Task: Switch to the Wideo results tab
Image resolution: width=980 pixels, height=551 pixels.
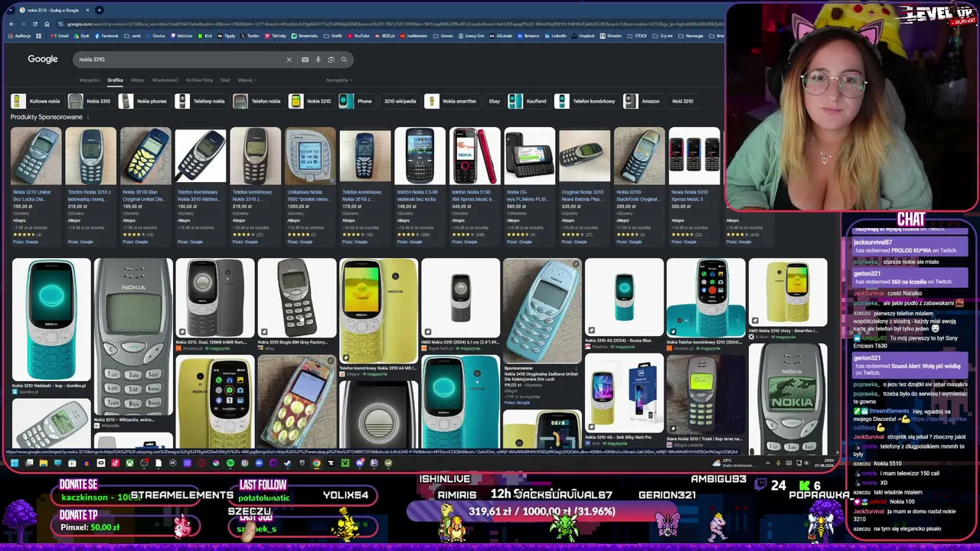Action: tap(138, 80)
